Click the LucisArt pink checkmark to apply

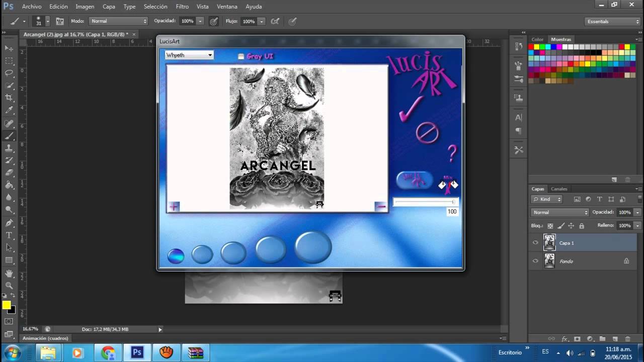point(411,109)
